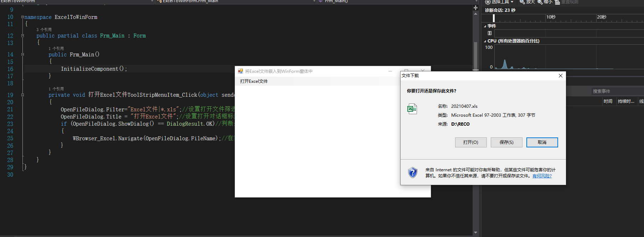Click WBrowser_Excel.Navigate on line 25
The image size is (644, 237).
tap(108, 138)
